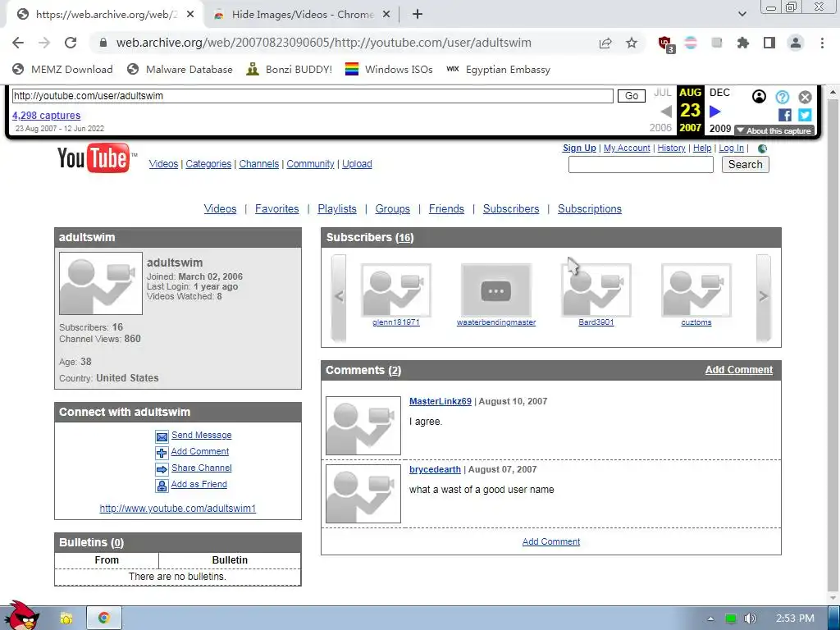This screenshot has width=840, height=630.
Task: Open the 4,298 captures link
Action: pos(46,115)
